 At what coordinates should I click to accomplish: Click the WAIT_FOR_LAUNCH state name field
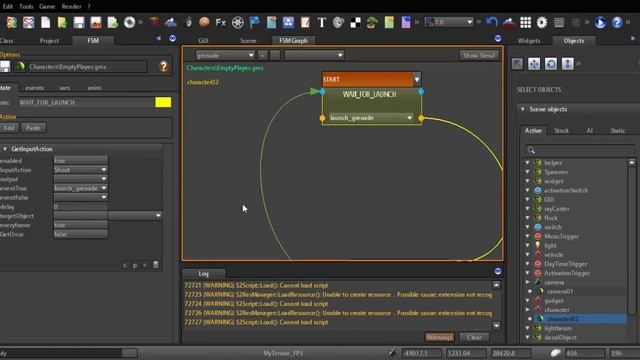tap(86, 102)
